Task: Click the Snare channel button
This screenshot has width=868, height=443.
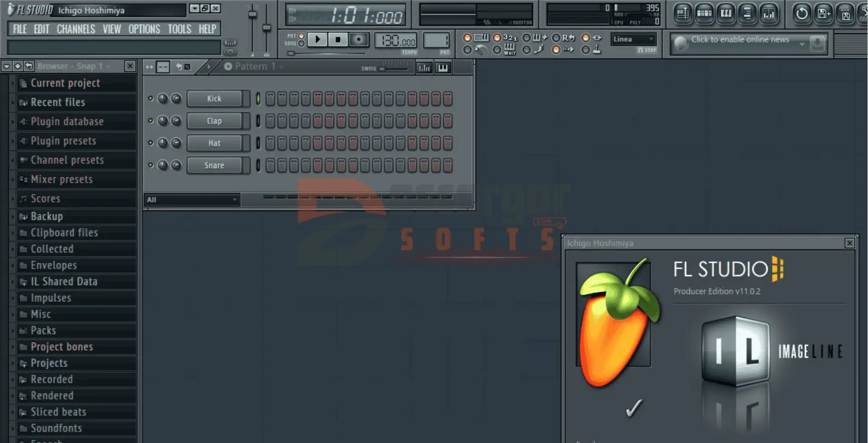Action: pos(214,165)
